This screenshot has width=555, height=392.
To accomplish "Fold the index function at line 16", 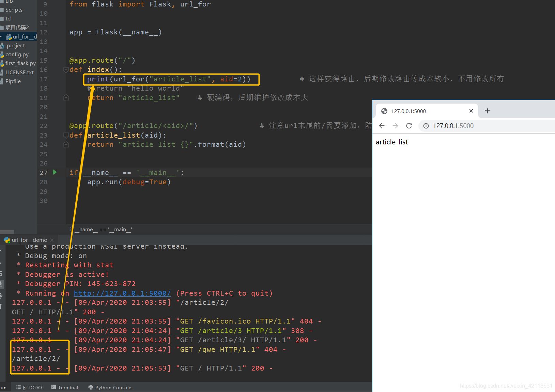I will coord(66,70).
